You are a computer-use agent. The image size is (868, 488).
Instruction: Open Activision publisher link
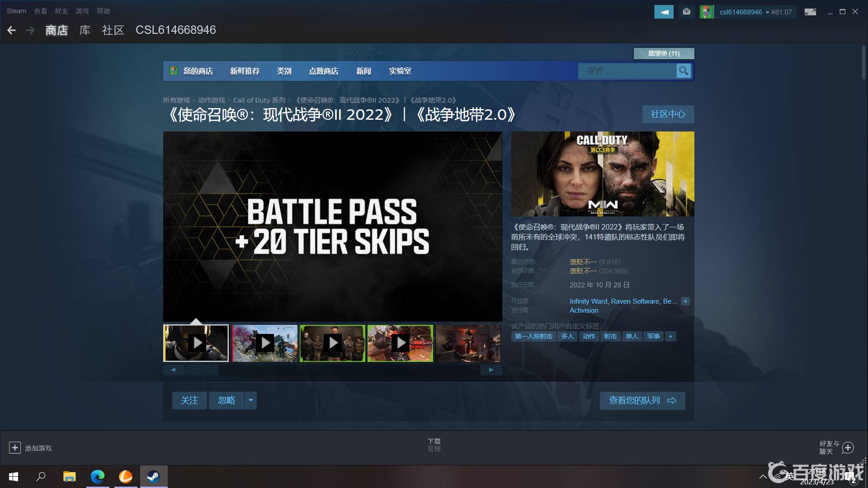point(584,310)
